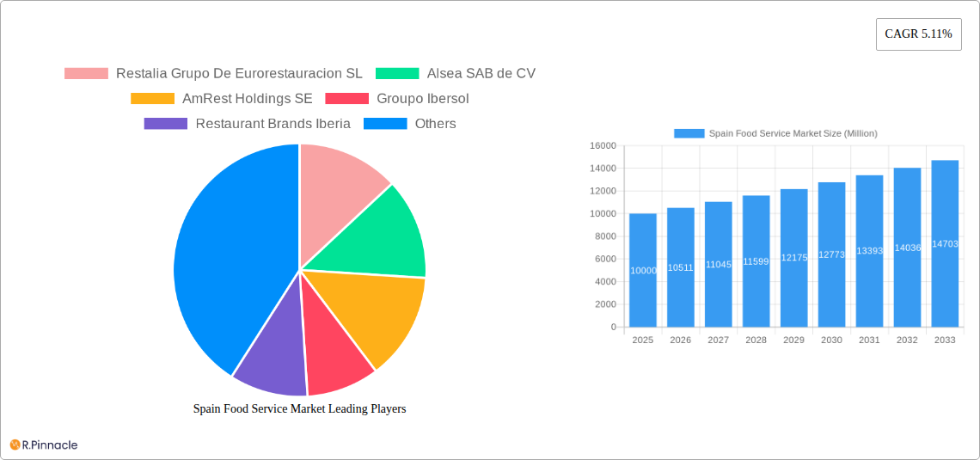Click the 2027 x-axis year label
The width and height of the screenshot is (980, 460).
(x=718, y=340)
